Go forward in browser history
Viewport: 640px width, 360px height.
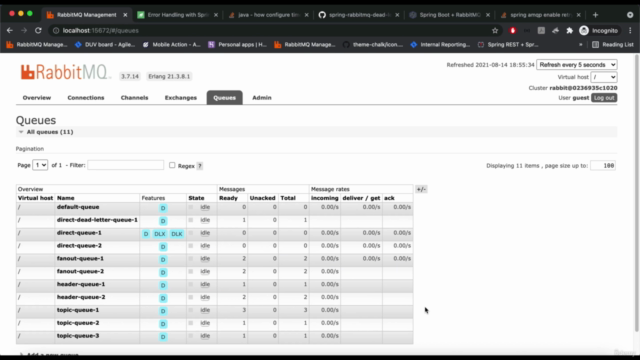coord(24,31)
